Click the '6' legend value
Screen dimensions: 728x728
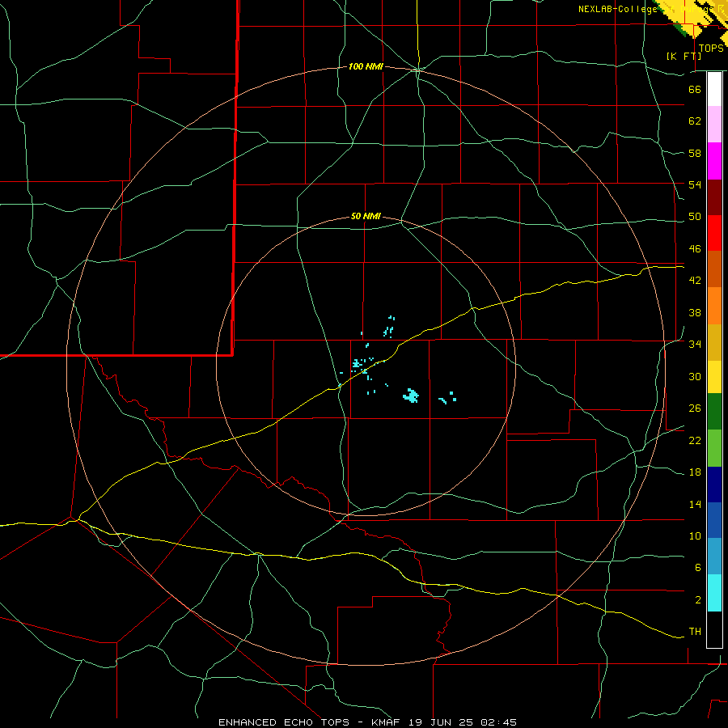697,568
